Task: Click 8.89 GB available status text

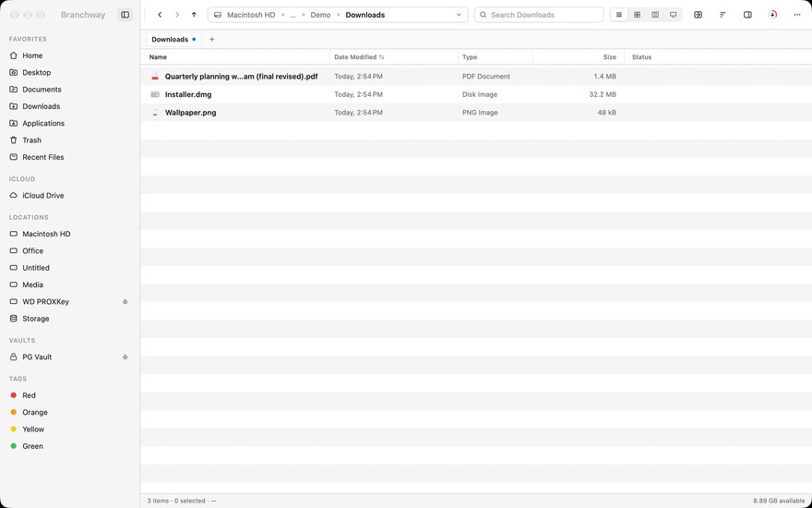Action: (x=779, y=501)
